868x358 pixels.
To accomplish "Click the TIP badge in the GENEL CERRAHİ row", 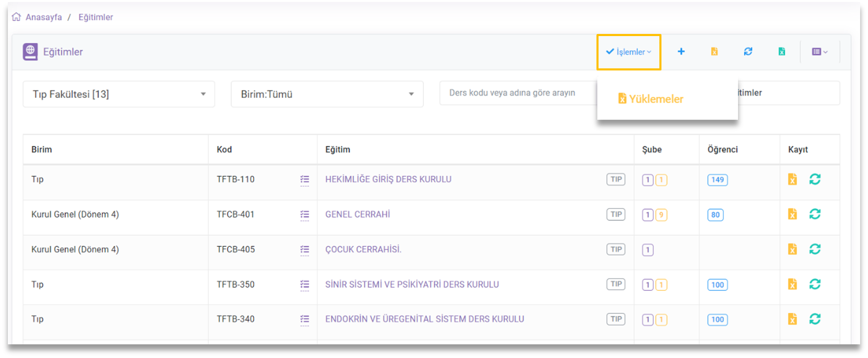I will pyautogui.click(x=616, y=214).
